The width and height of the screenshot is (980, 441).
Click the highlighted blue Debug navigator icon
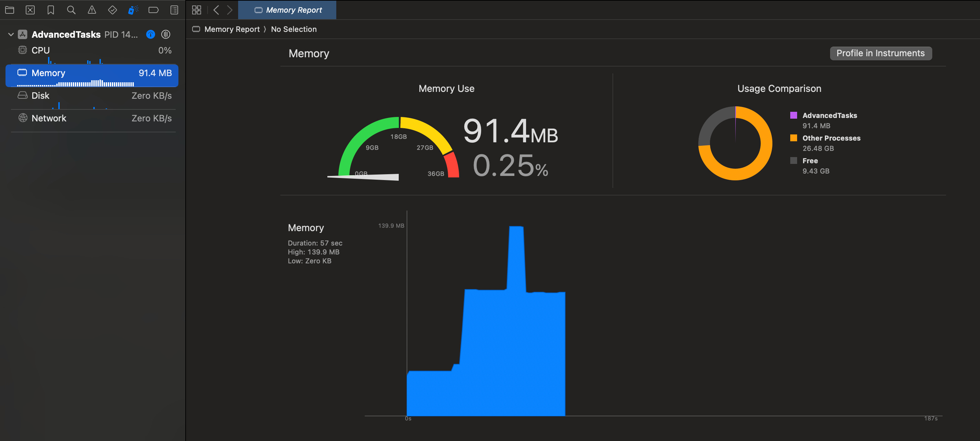click(x=133, y=10)
